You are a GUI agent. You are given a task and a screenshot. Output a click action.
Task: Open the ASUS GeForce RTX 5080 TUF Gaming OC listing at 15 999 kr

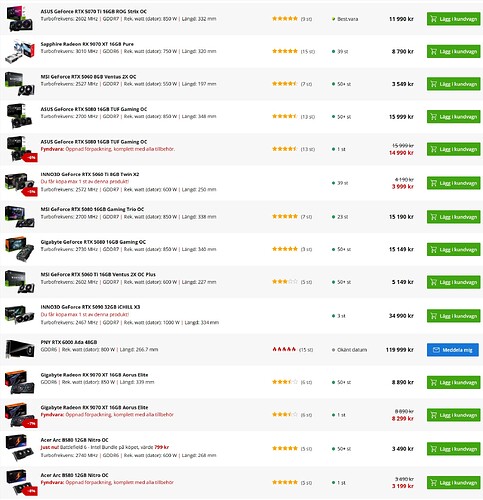[x=94, y=109]
